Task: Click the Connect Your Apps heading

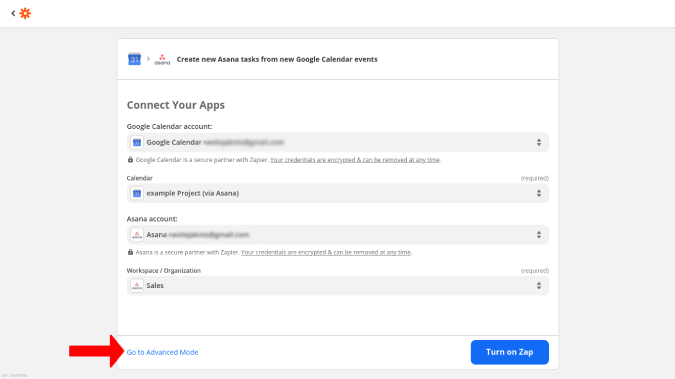Action: 176,105
